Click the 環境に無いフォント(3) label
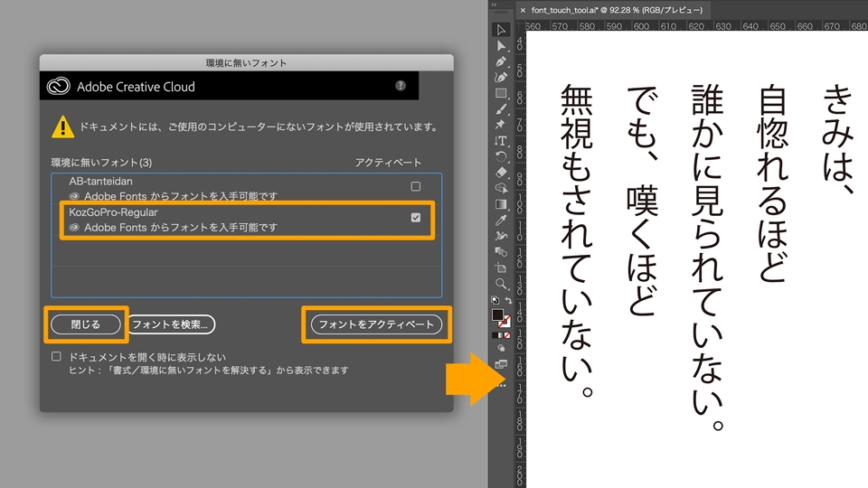This screenshot has width=868, height=488. tap(101, 162)
